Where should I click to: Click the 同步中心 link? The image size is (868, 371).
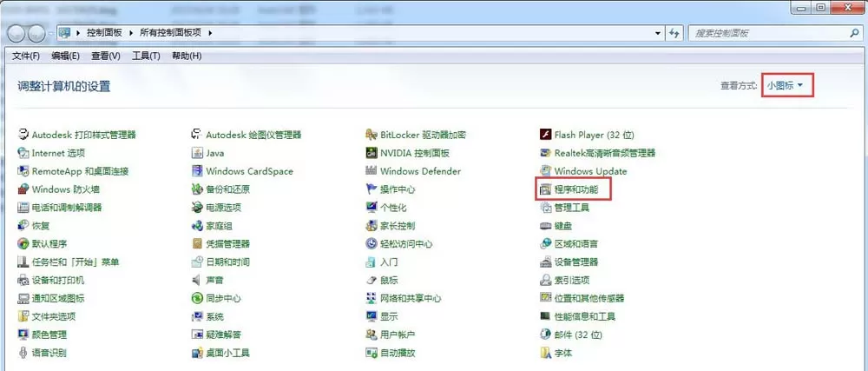coord(224,299)
